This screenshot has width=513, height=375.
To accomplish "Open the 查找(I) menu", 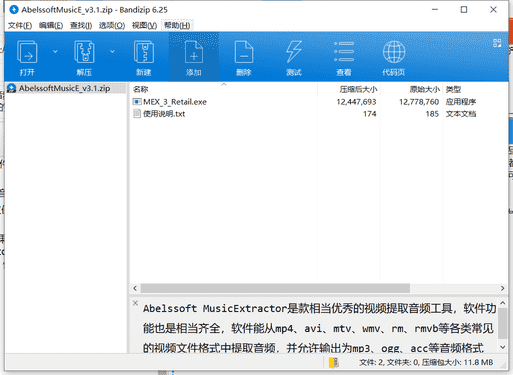I will pos(81,25).
